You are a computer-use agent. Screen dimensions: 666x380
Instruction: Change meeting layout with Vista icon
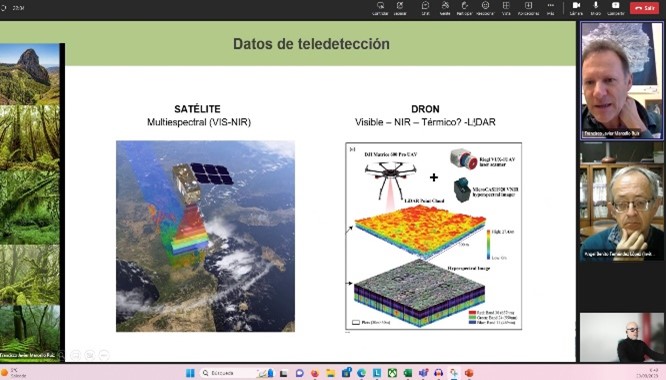point(506,8)
